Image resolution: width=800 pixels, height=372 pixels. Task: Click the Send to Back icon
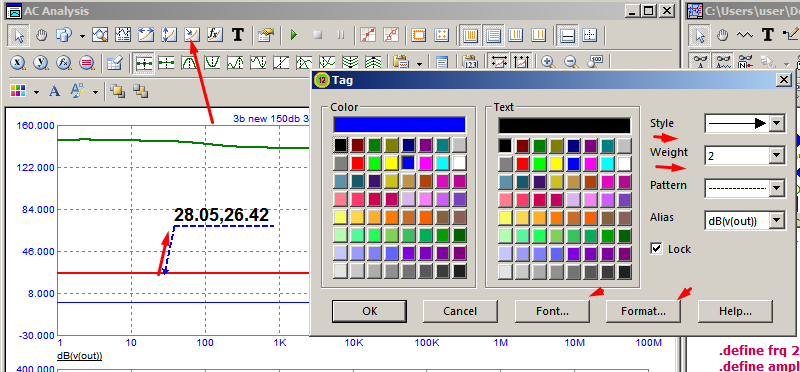tap(141, 91)
